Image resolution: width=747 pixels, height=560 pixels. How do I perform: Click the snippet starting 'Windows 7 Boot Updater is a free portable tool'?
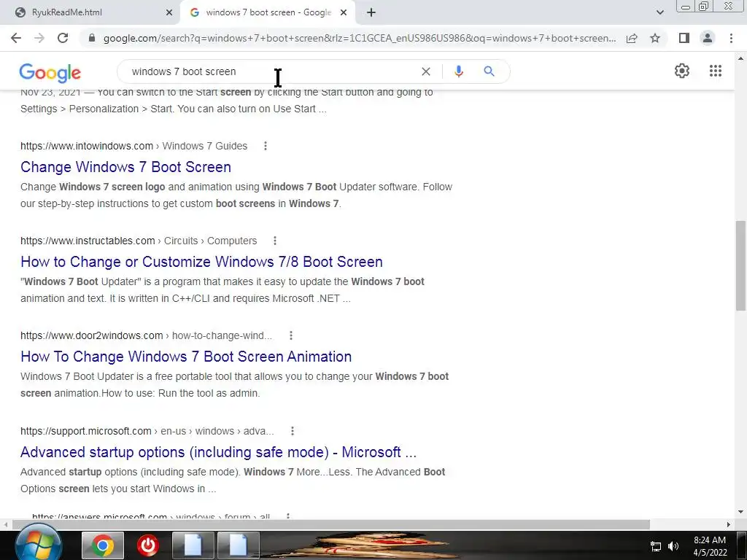click(234, 385)
